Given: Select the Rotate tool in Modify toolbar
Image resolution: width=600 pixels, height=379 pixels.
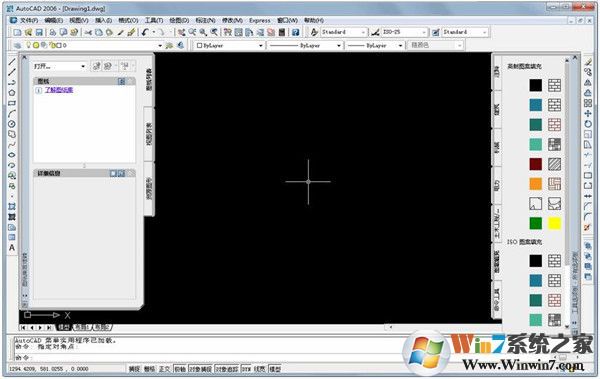Looking at the screenshot, I should click(588, 124).
